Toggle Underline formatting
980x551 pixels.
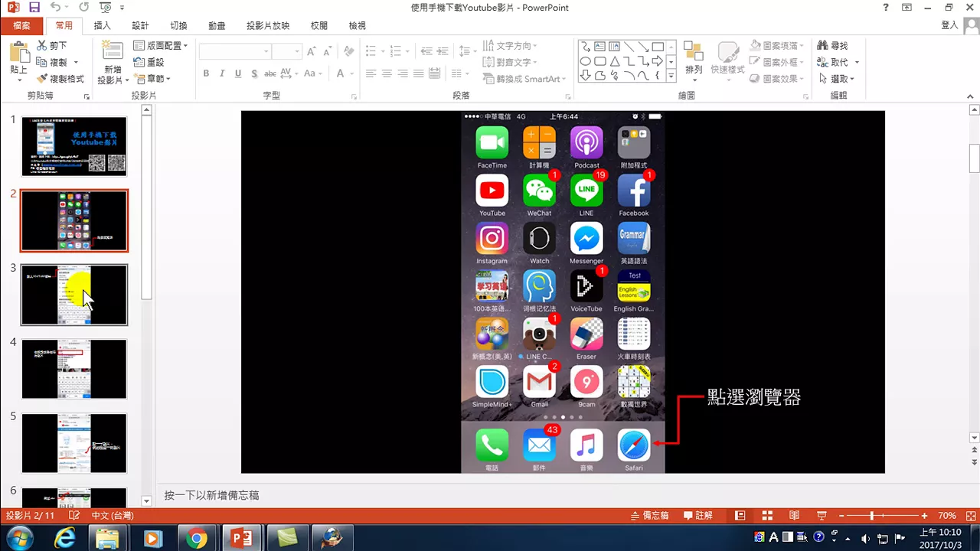coord(238,74)
